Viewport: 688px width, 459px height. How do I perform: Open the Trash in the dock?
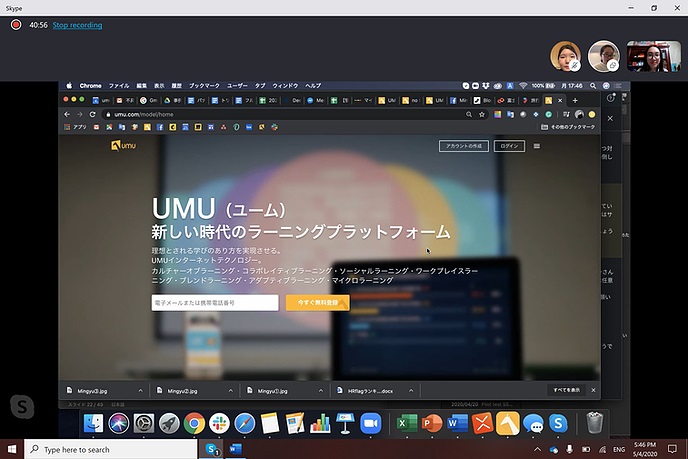pyautogui.click(x=595, y=423)
